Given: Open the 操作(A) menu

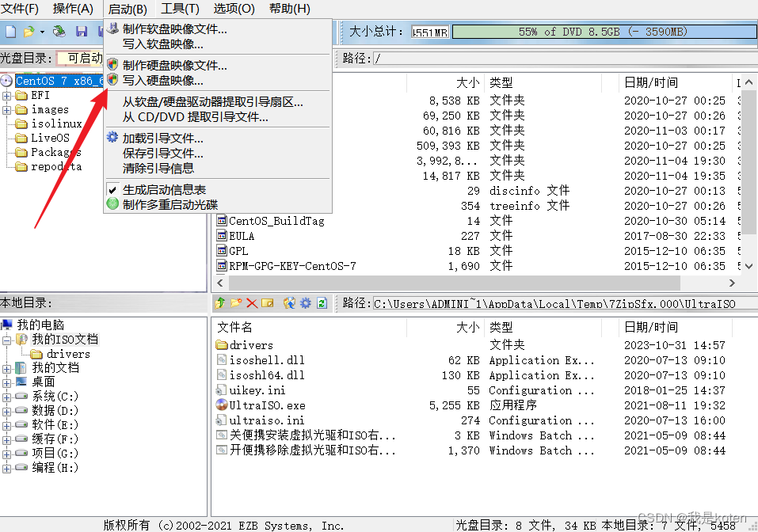Looking at the screenshot, I should [73, 9].
